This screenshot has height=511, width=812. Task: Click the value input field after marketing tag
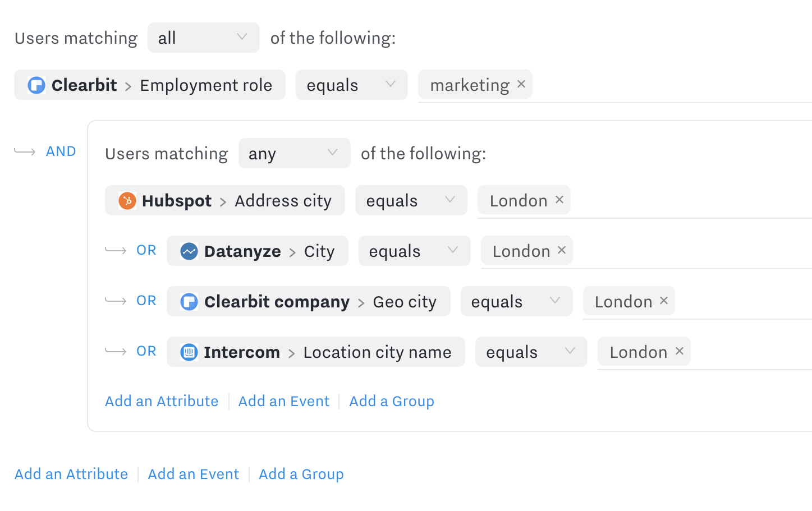[668, 85]
